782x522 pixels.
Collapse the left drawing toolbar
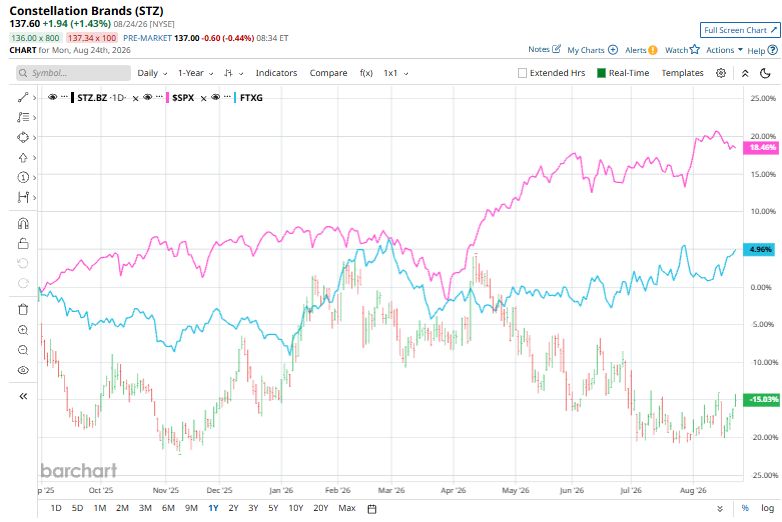[x=23, y=396]
